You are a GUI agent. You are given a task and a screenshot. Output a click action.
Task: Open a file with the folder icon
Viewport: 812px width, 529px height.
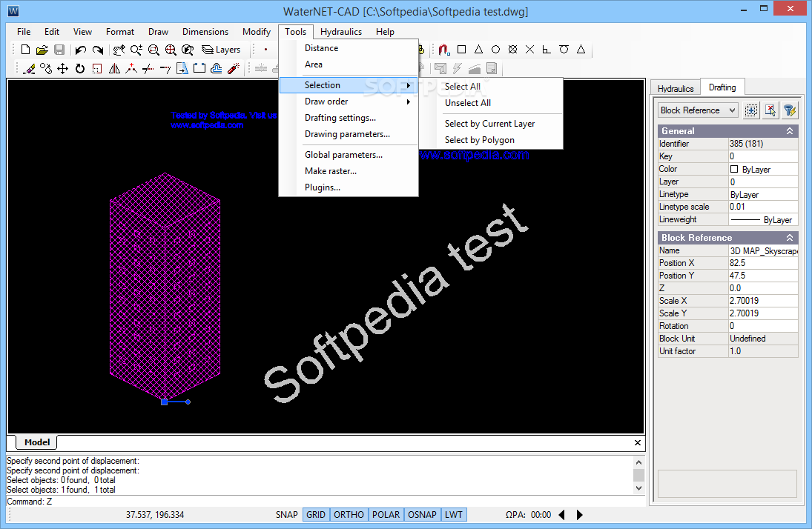[x=42, y=50]
